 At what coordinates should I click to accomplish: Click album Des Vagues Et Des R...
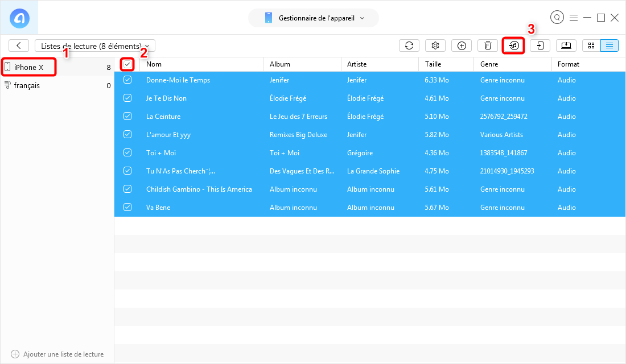tap(302, 171)
